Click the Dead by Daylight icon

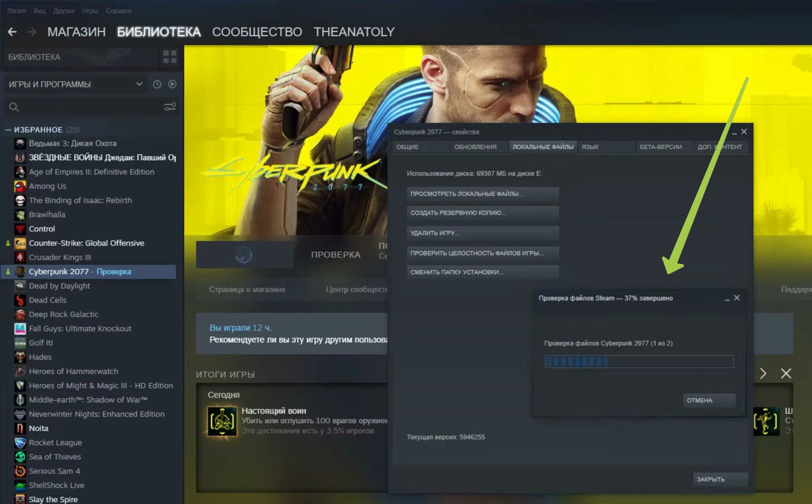click(x=20, y=286)
